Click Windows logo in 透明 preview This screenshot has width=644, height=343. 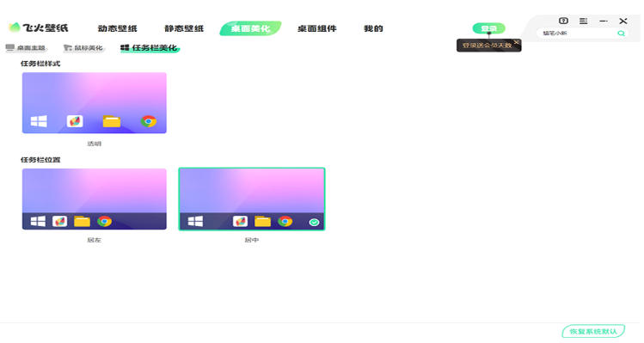pos(39,121)
